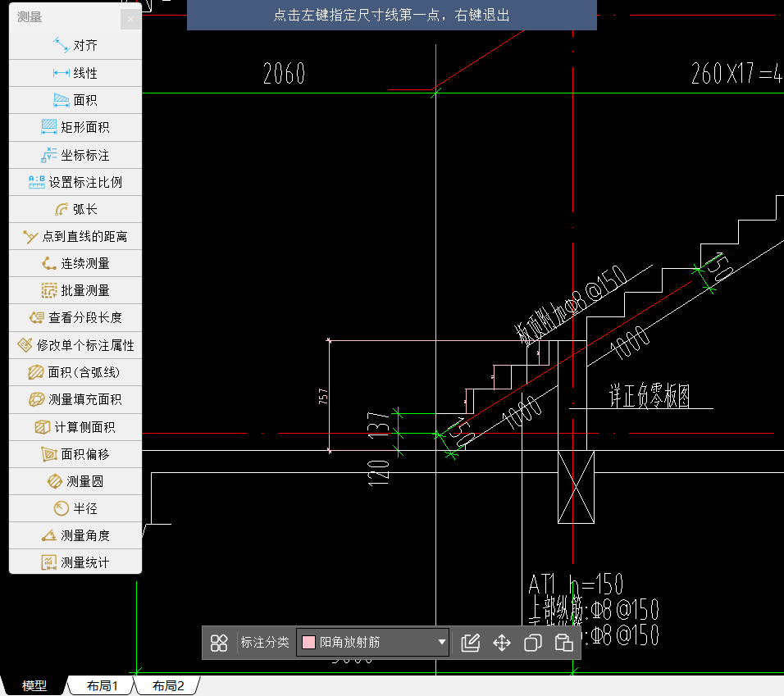Viewport: 784px width, 696px height.
Task: Open the 标注分类 阳角放射筋 dropdown
Action: tap(373, 642)
